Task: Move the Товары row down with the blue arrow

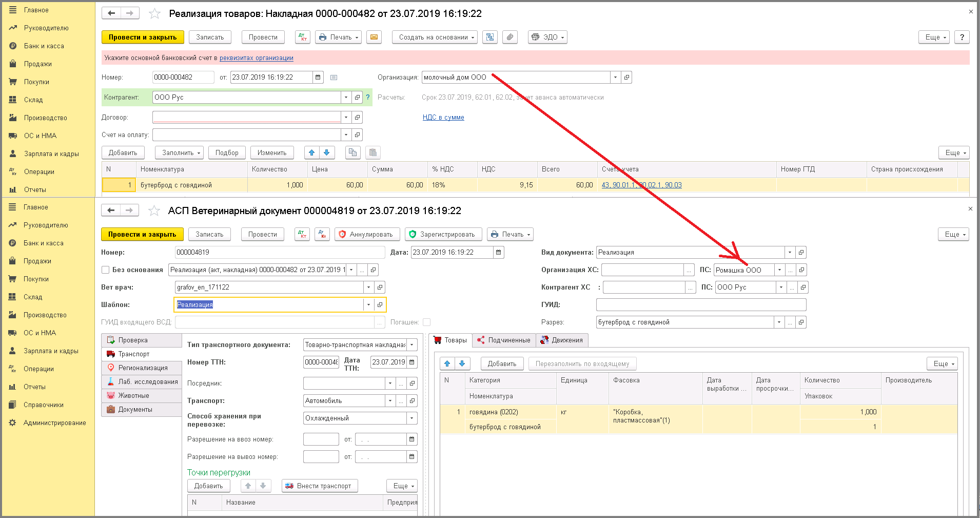Action: 462,363
